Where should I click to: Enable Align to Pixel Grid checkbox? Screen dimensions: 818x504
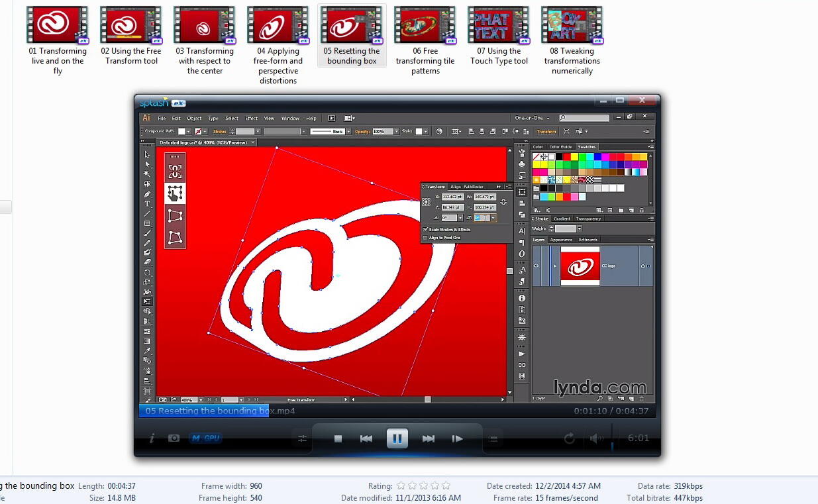pos(425,237)
